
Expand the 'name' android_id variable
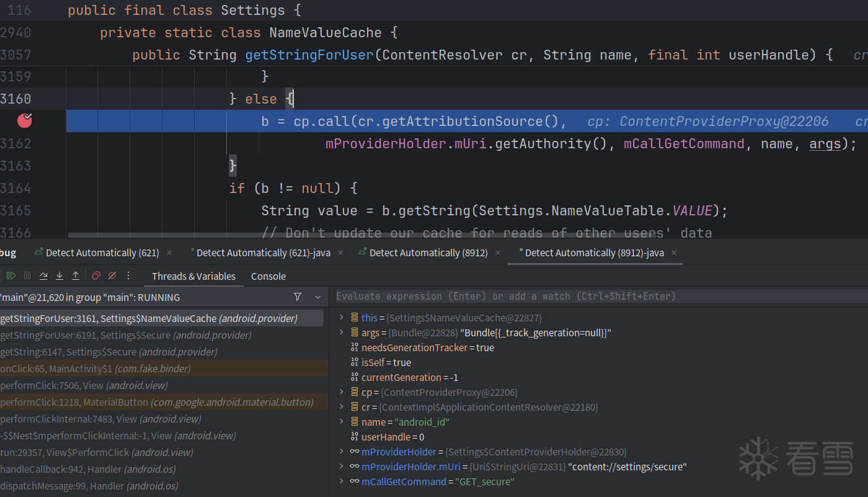tap(340, 422)
